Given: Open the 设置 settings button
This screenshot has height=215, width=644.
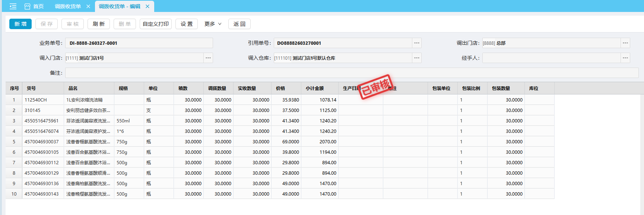Looking at the screenshot, I should pos(187,24).
